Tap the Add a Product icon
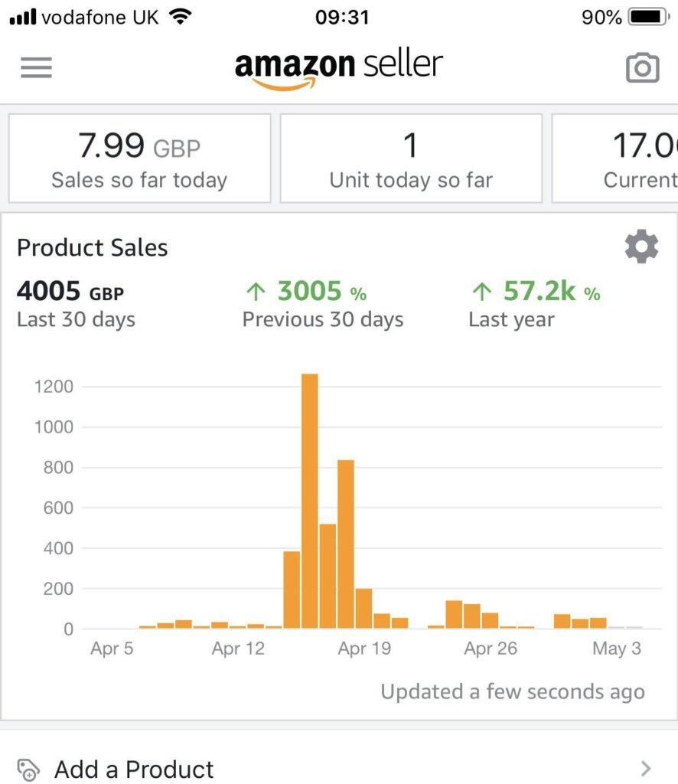 [28, 769]
